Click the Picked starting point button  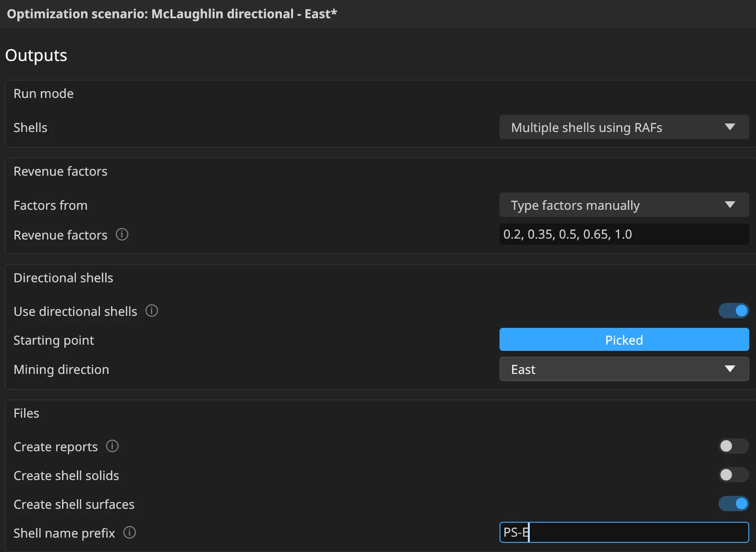(x=624, y=340)
